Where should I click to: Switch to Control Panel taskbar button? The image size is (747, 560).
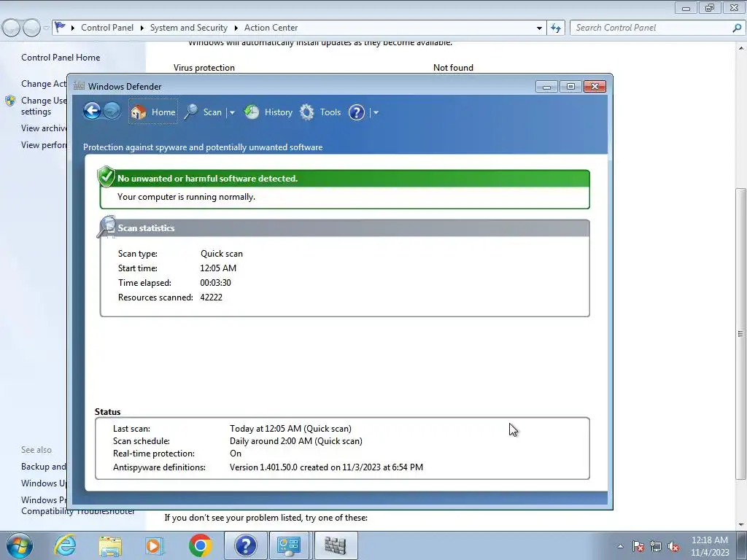click(290, 545)
